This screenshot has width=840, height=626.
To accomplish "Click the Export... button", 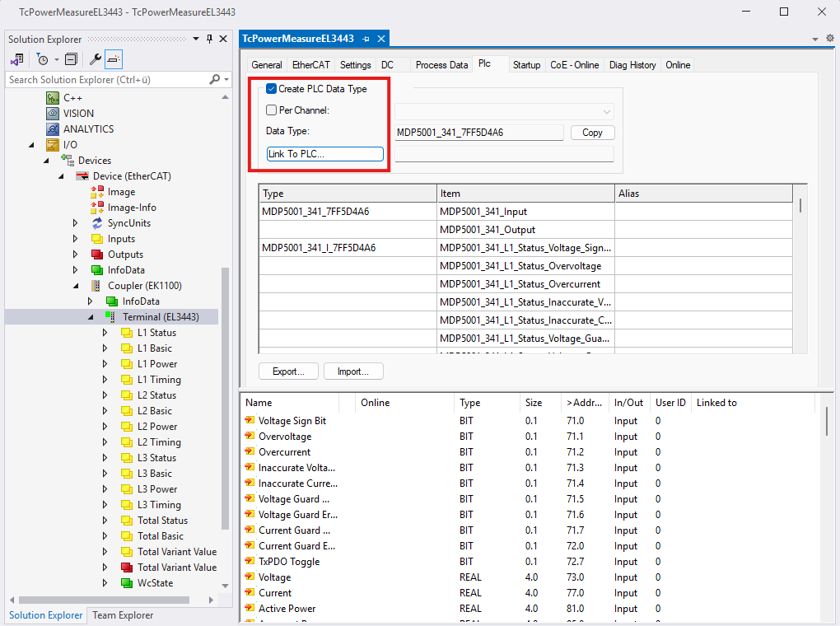I will (288, 371).
